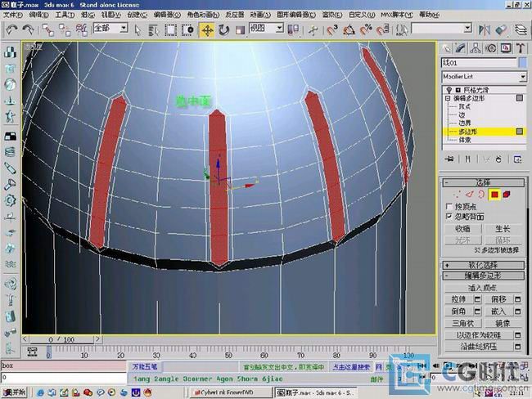Open the 文件(F) menu

[x=13, y=15]
